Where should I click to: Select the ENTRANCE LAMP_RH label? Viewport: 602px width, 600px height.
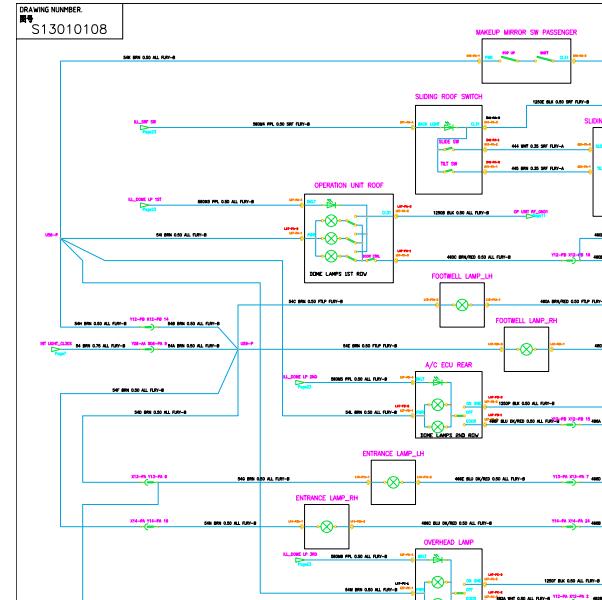pyautogui.click(x=327, y=498)
